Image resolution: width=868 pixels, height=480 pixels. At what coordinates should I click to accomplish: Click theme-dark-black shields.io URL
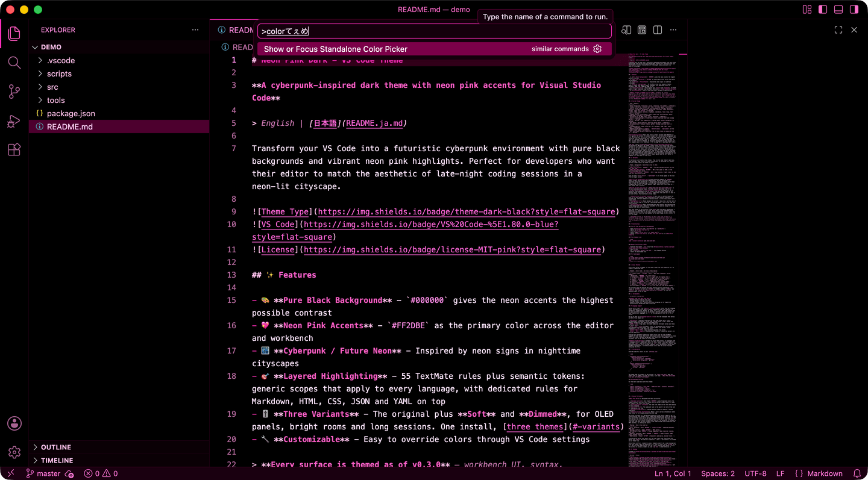click(x=467, y=211)
